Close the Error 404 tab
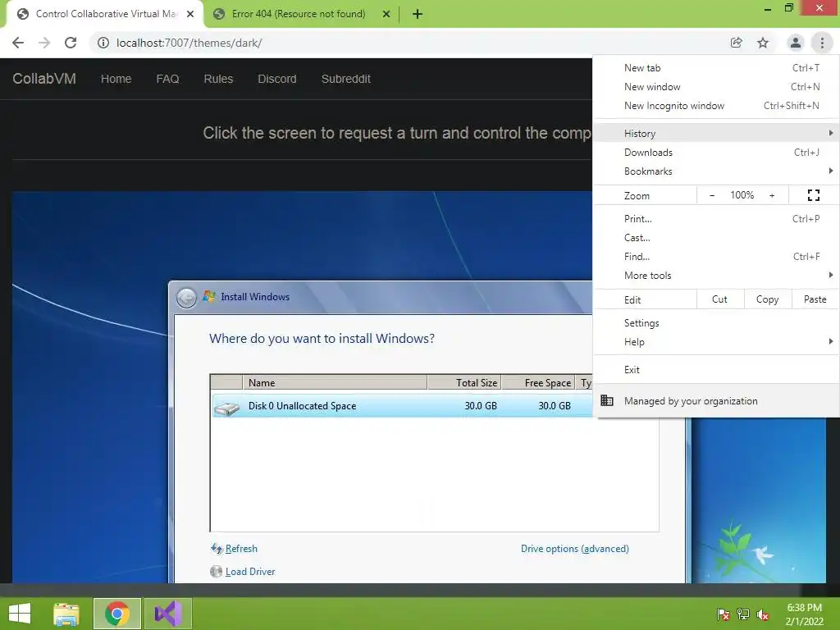840x630 pixels. pos(386,14)
